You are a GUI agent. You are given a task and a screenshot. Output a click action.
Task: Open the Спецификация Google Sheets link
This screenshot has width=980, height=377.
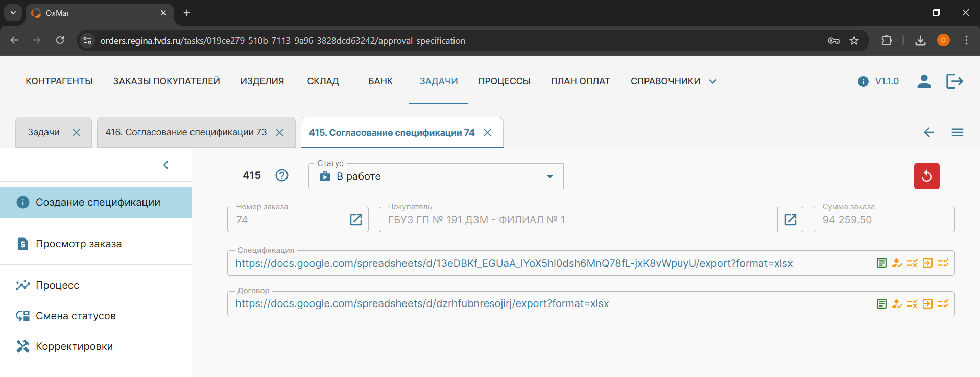(x=513, y=263)
